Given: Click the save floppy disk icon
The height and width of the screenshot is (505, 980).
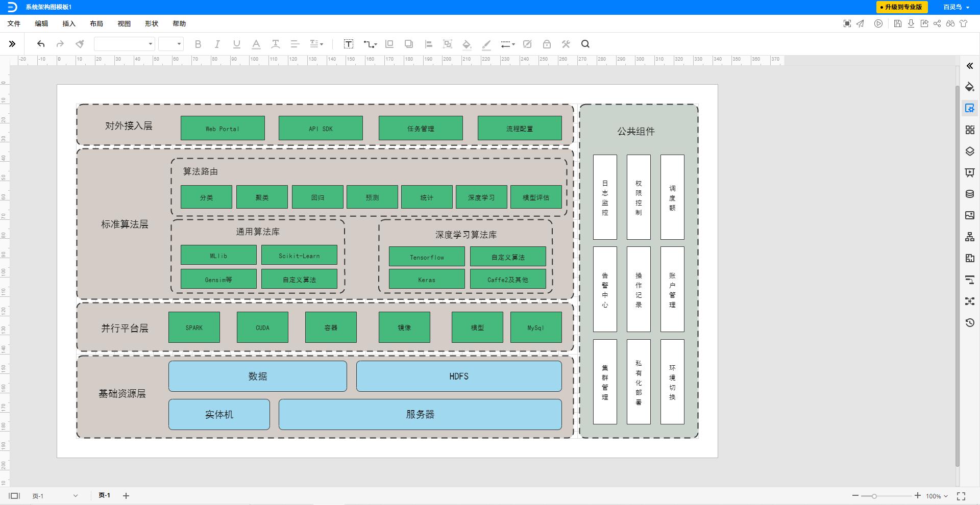Looking at the screenshot, I should pyautogui.click(x=897, y=23).
